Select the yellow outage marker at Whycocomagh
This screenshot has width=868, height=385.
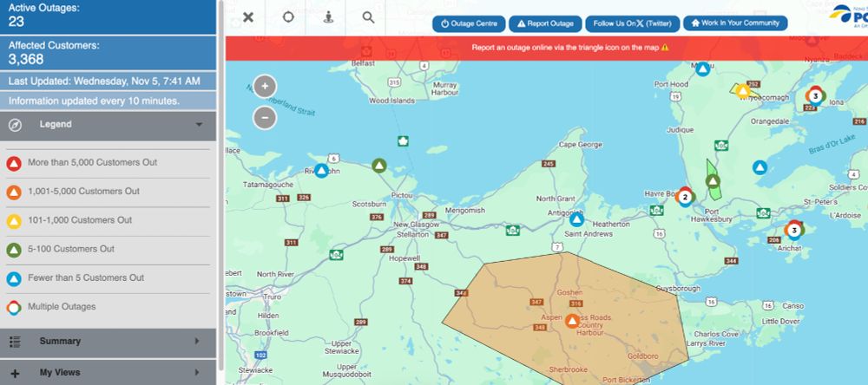tap(744, 91)
